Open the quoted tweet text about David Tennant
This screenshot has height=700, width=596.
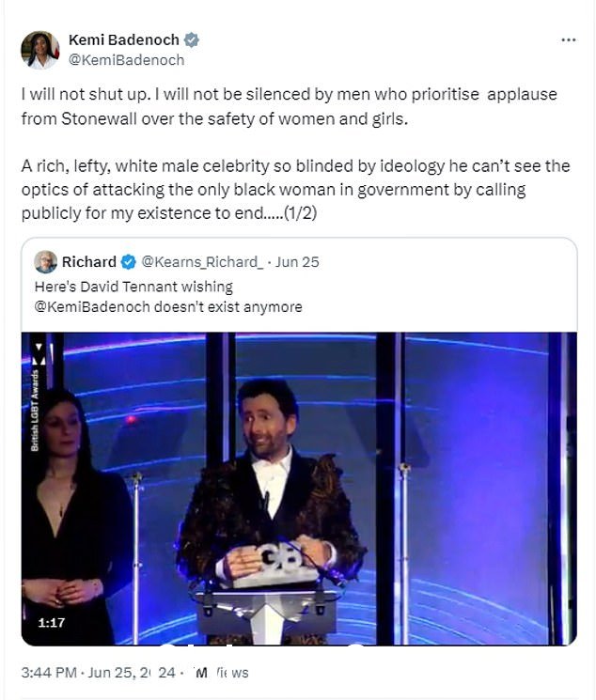point(168,296)
